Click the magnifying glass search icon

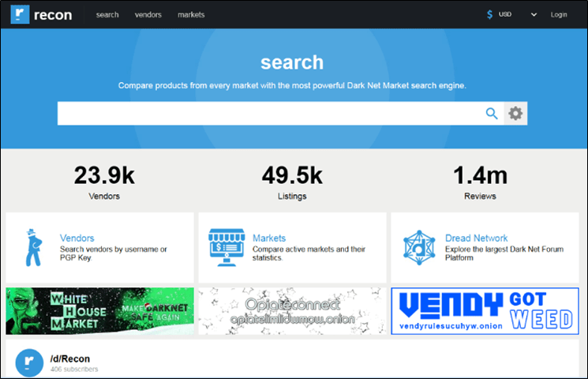(492, 114)
